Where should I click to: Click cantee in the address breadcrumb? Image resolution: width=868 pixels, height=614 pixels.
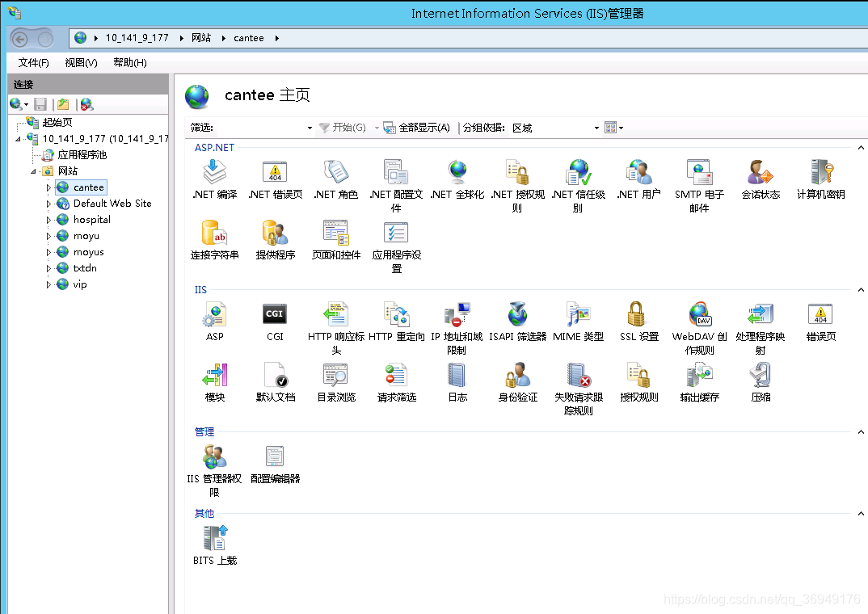[x=249, y=38]
